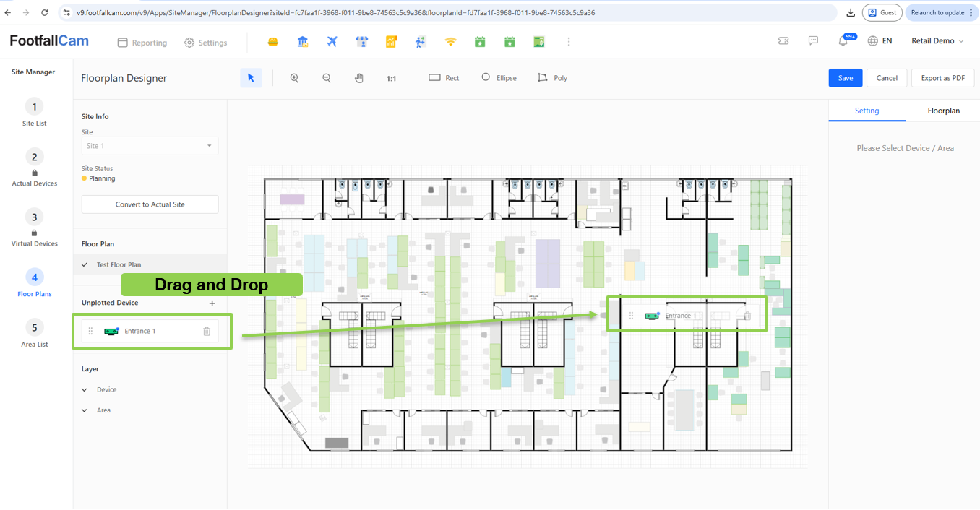
Task: Click the zoom out magnifier
Action: pos(327,78)
